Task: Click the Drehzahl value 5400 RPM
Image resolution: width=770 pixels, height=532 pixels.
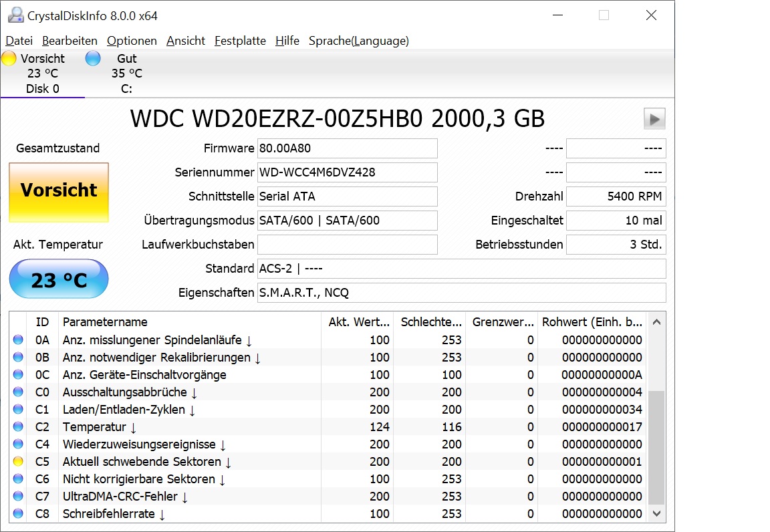Action: pos(616,196)
